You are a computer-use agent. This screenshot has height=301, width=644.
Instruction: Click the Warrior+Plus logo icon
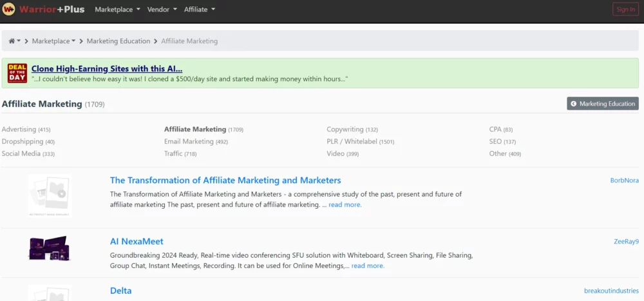click(x=8, y=8)
